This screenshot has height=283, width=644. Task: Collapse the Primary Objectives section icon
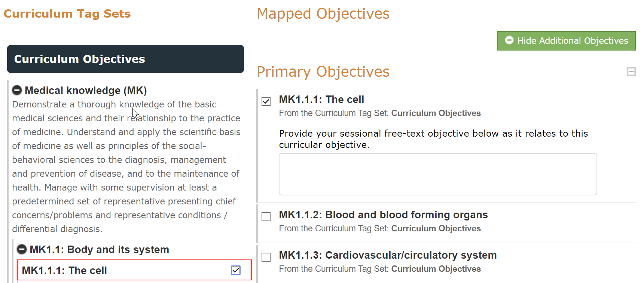(631, 71)
